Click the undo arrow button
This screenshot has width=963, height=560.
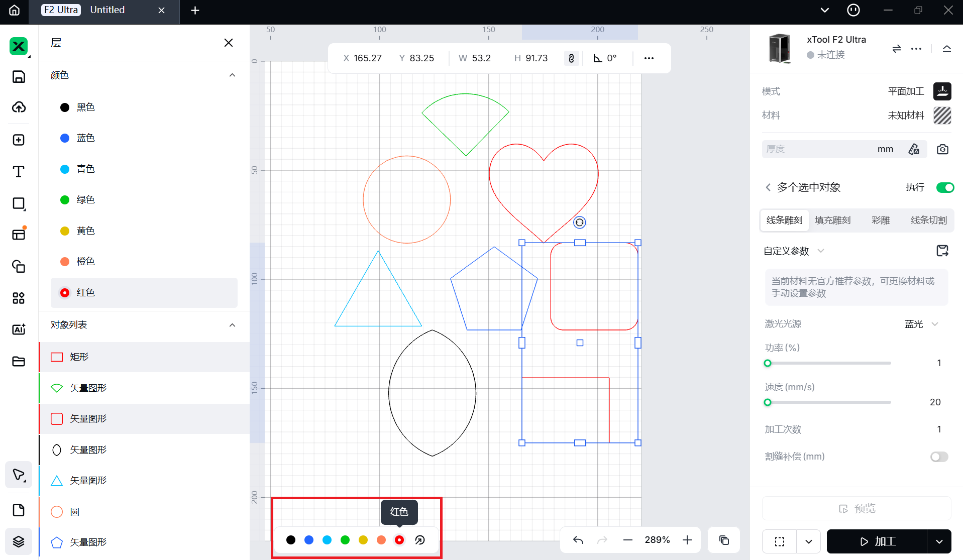click(578, 540)
